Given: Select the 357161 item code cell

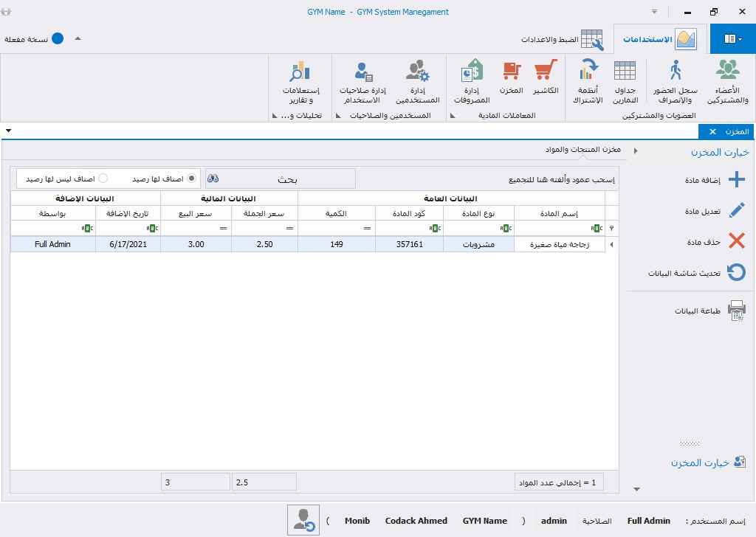Looking at the screenshot, I should click(409, 245).
